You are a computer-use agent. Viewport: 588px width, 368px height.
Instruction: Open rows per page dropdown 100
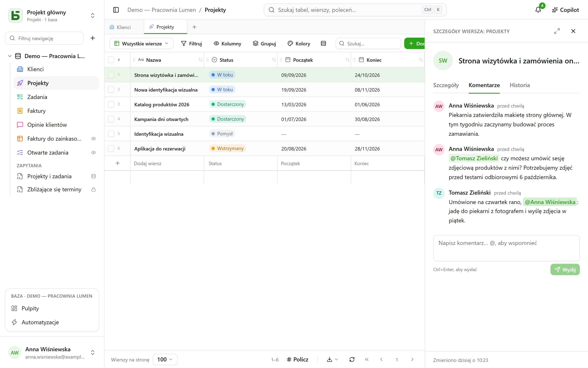[x=165, y=359]
